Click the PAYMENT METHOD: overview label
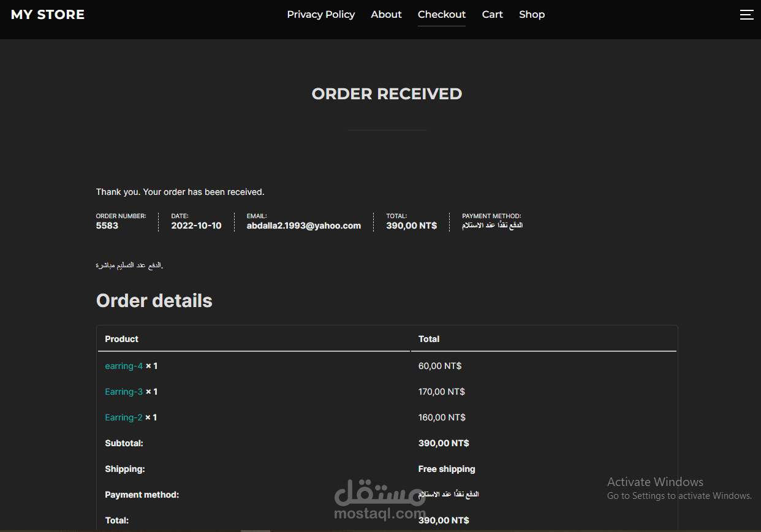This screenshot has width=761, height=532. (x=491, y=216)
